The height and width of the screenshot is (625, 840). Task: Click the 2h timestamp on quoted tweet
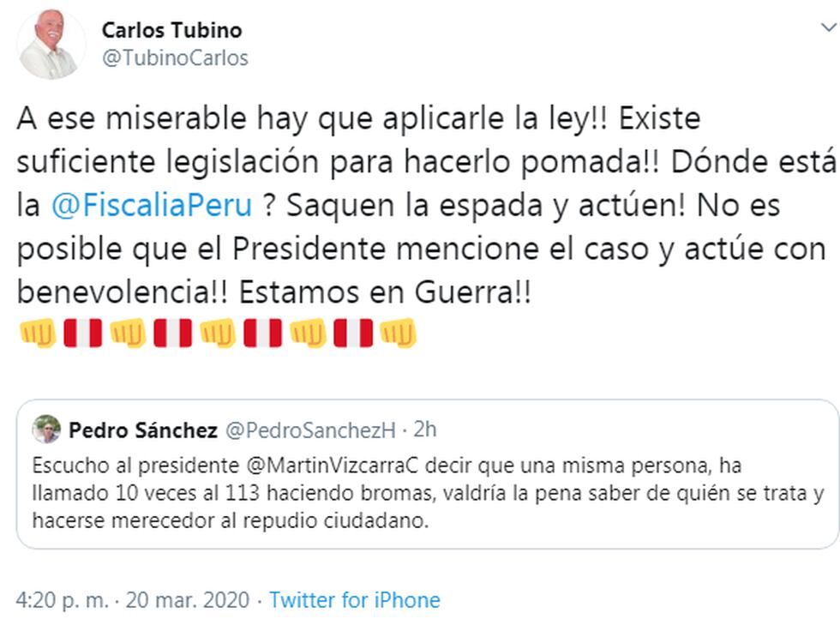point(425,429)
